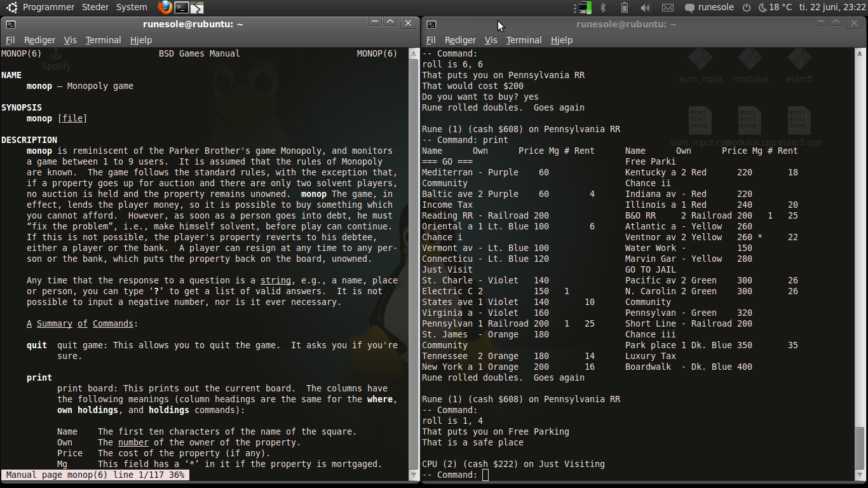Click the moon weather icon

[x=763, y=8]
